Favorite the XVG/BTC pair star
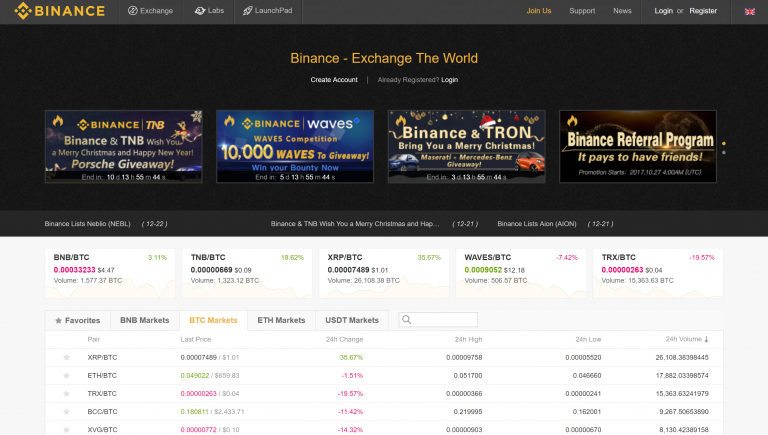Screen dimensions: 768x435 coord(66,430)
